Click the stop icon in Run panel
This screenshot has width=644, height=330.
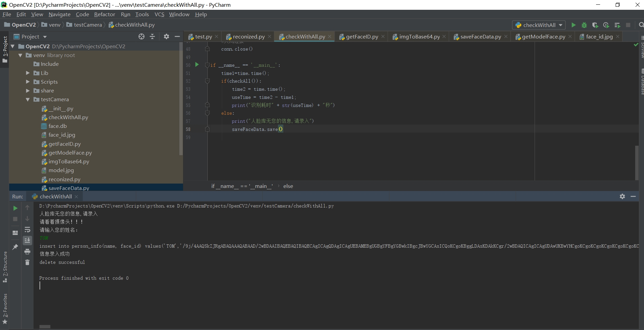[x=15, y=219]
